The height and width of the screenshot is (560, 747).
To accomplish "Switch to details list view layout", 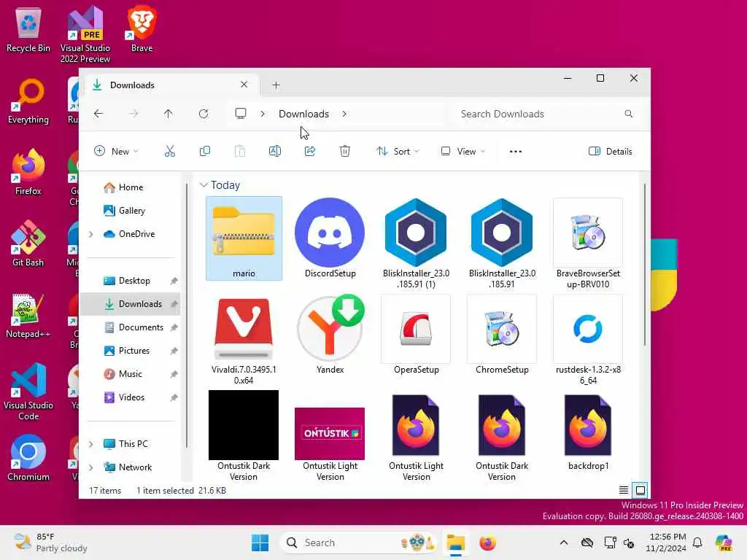I will pos(623,490).
